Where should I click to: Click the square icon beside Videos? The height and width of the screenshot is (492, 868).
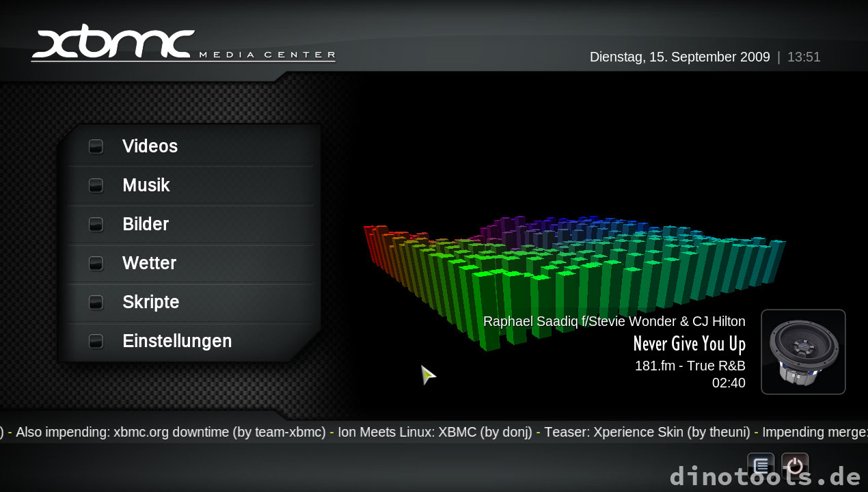96,146
